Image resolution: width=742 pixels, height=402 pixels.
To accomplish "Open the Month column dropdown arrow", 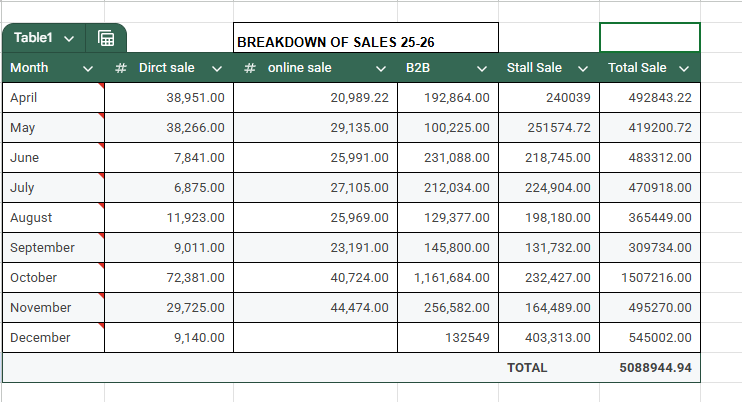I will pyautogui.click(x=88, y=68).
